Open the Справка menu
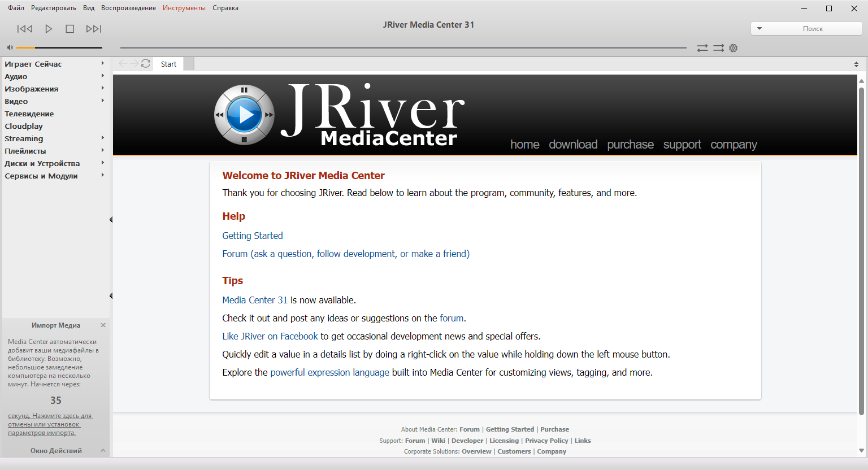 pyautogui.click(x=225, y=8)
